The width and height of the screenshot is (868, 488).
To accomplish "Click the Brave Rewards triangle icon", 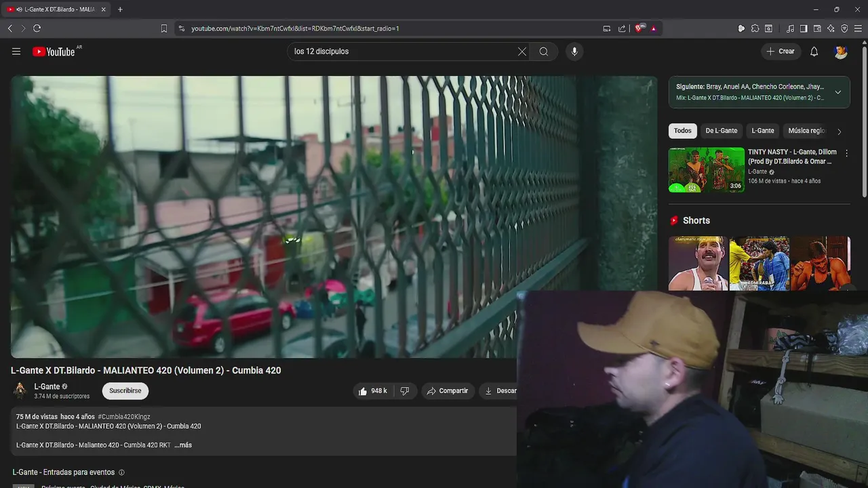I will [654, 28].
